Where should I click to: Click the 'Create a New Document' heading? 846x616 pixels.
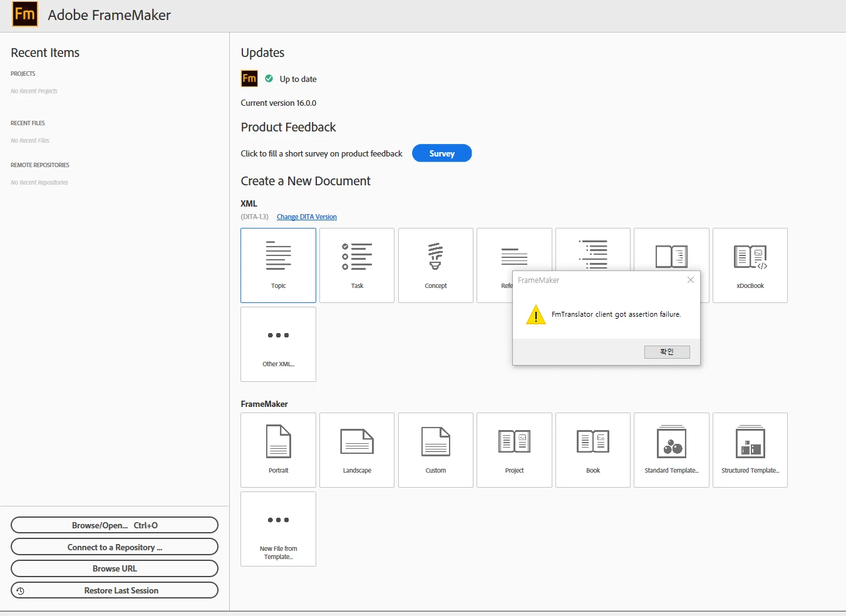click(306, 181)
